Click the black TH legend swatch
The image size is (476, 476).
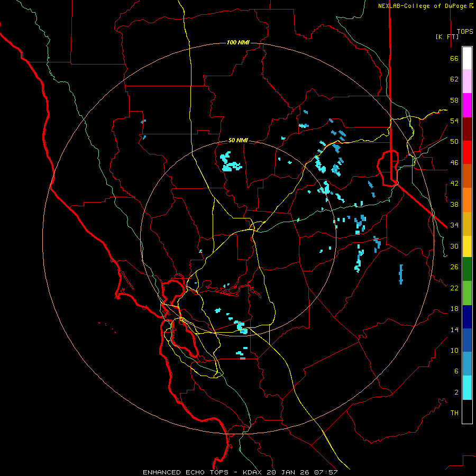point(467,411)
